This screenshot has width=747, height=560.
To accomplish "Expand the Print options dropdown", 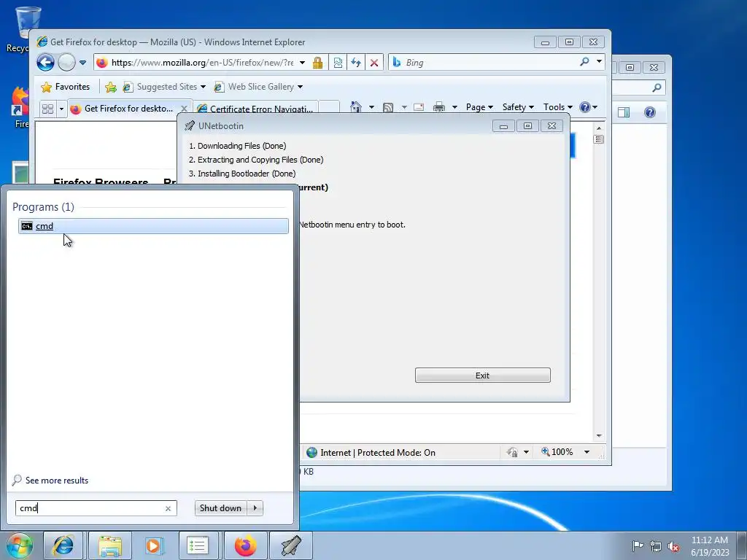I will pyautogui.click(x=454, y=107).
